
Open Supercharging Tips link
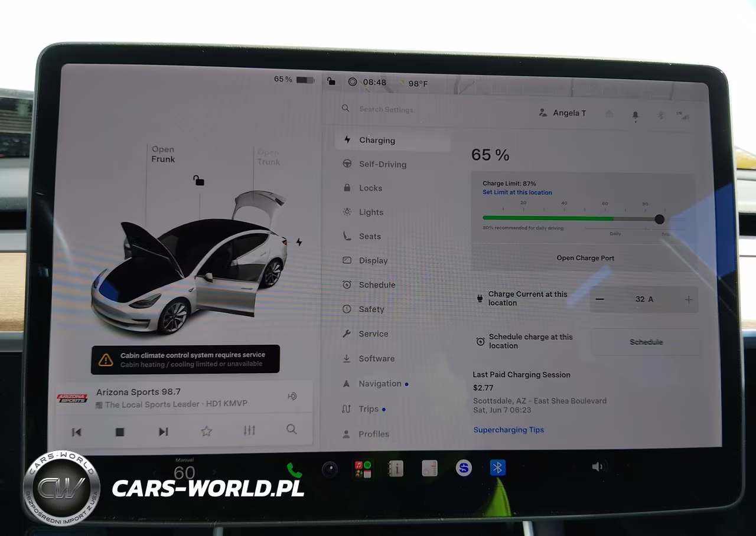[x=509, y=430]
